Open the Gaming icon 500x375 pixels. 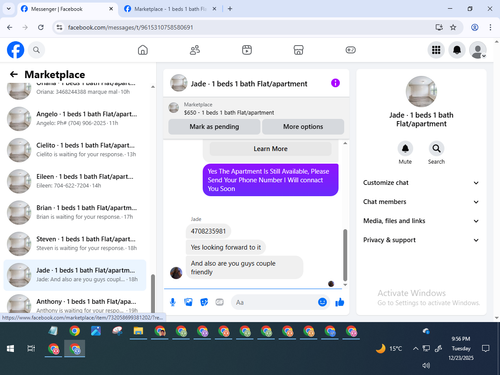pos(350,50)
